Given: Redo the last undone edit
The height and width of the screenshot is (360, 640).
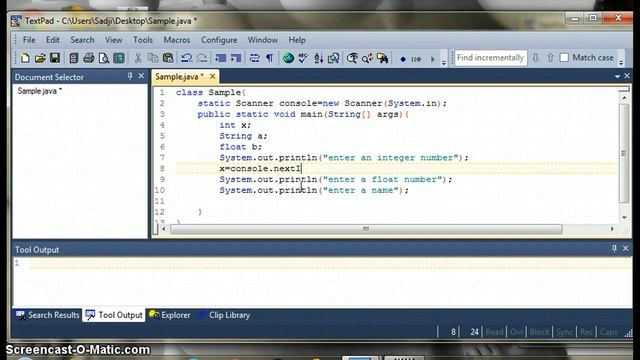Looking at the screenshot, I should coord(202,58).
